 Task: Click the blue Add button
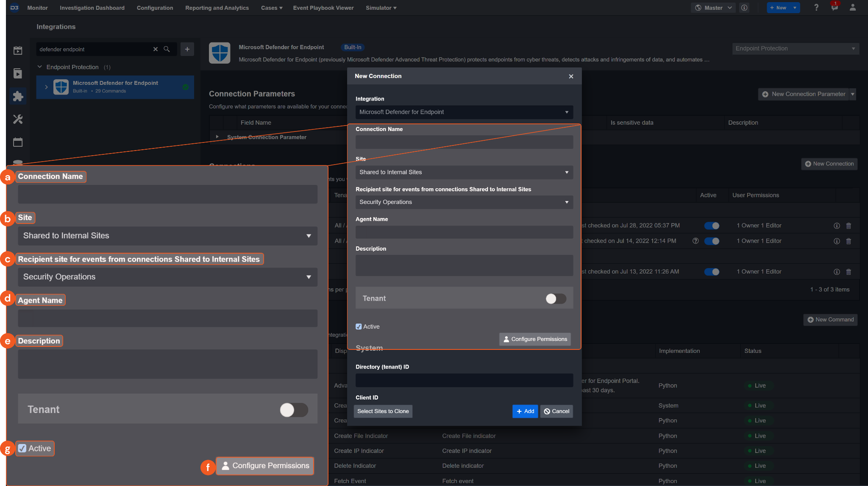(x=525, y=411)
